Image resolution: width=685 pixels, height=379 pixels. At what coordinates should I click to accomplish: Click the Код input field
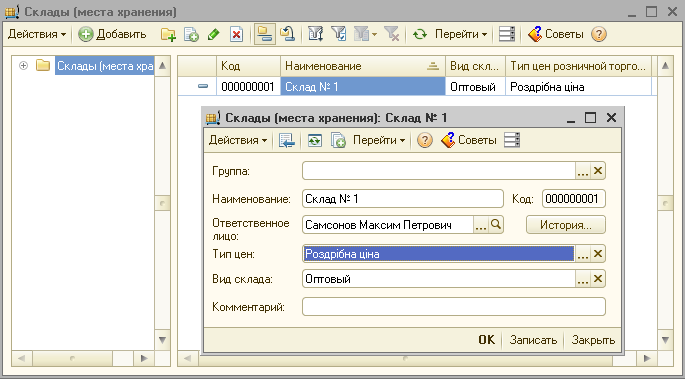(x=574, y=199)
